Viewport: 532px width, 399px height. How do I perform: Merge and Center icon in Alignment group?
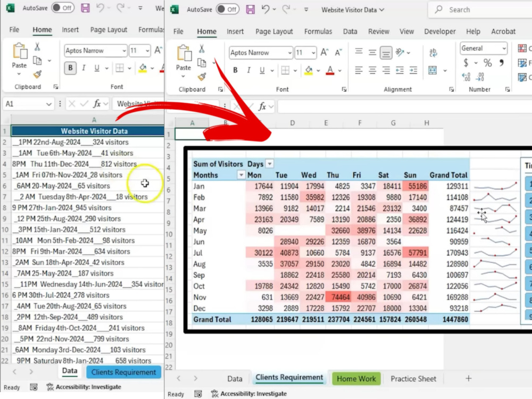[433, 70]
